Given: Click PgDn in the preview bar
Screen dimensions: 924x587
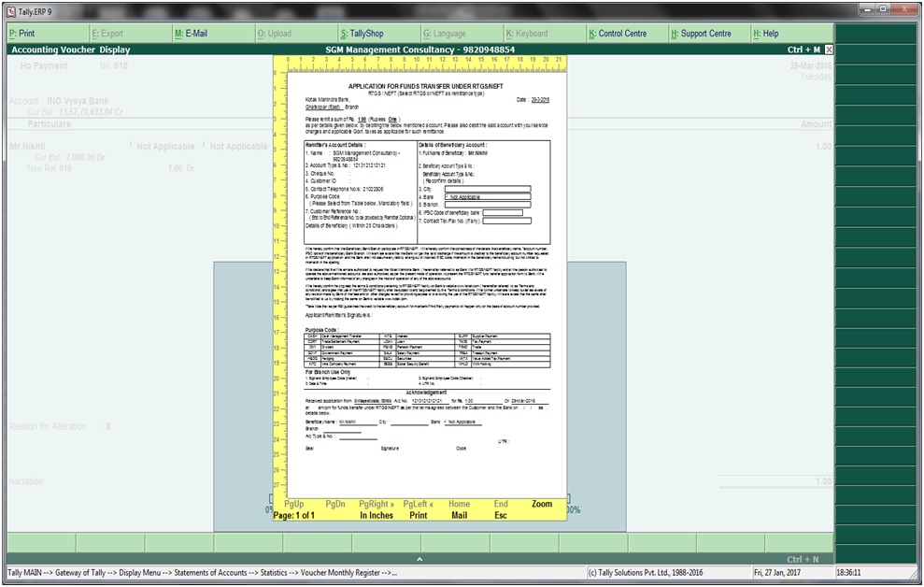Looking at the screenshot, I should [334, 504].
